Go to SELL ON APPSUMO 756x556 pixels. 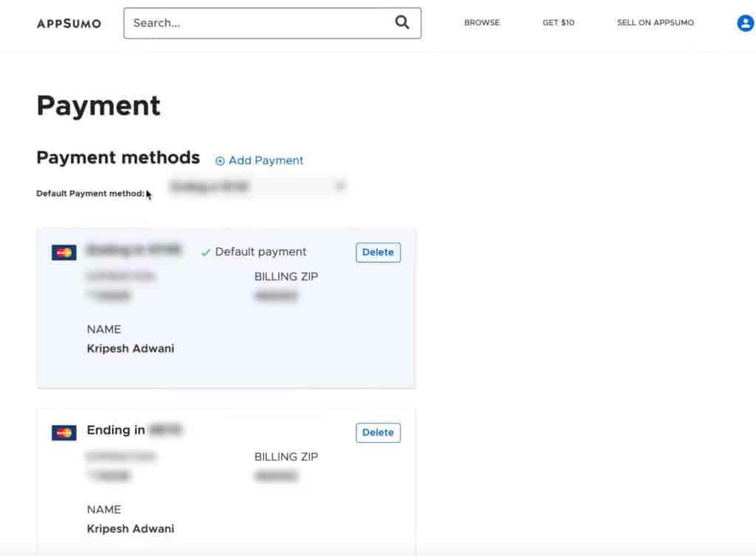[655, 23]
